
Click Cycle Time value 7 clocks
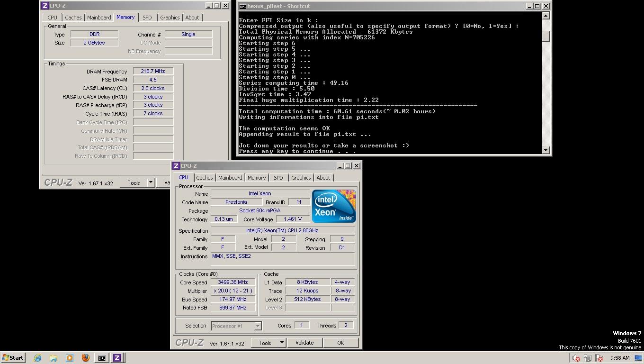(x=153, y=113)
